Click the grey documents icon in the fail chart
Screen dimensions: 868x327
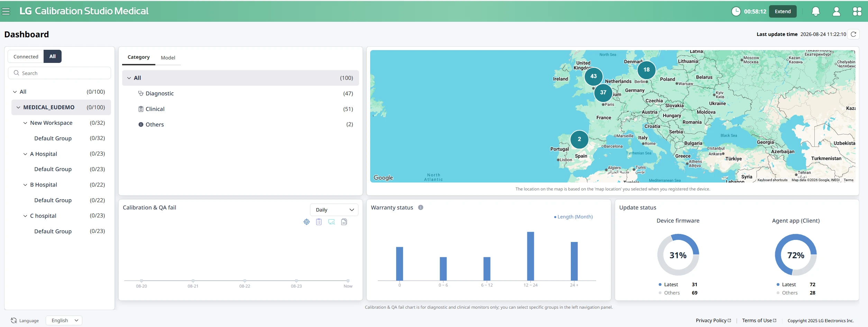(344, 222)
